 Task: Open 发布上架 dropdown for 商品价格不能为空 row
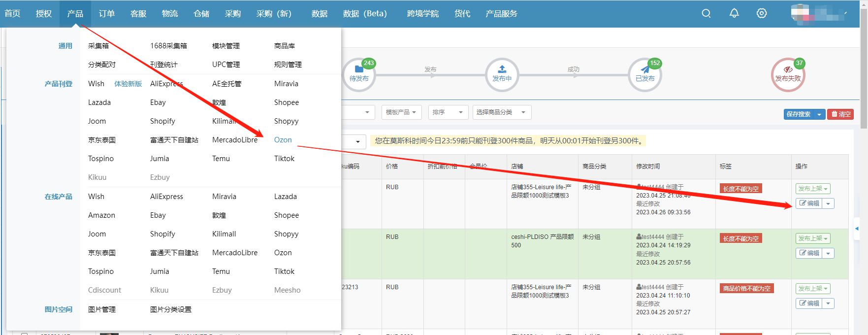click(813, 289)
